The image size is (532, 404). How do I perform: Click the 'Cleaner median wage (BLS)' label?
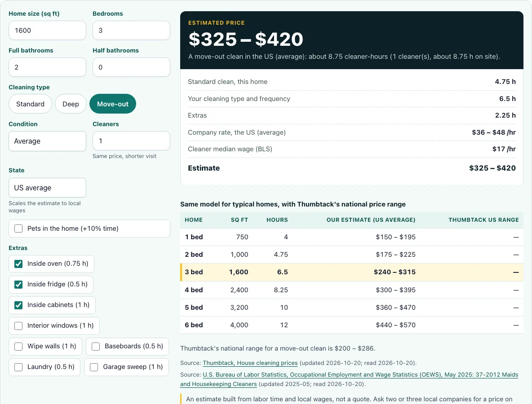tap(230, 149)
